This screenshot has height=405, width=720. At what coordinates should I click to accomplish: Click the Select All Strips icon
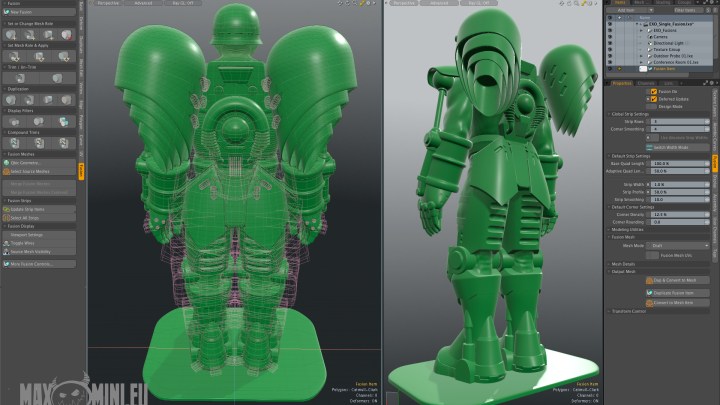(x=6, y=218)
